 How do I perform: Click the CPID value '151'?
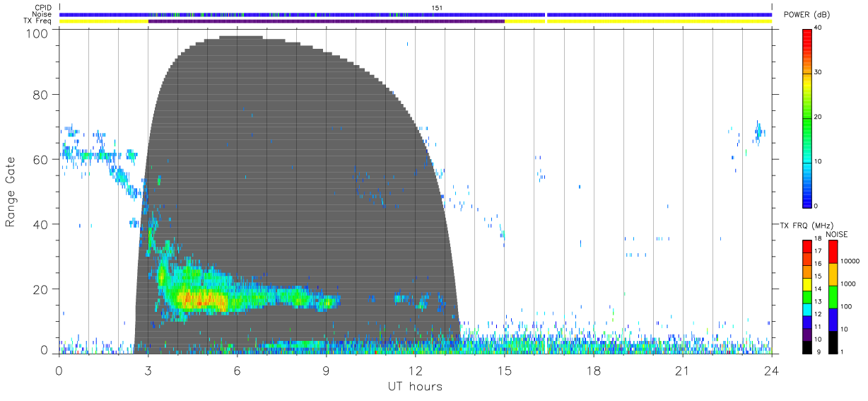[437, 7]
